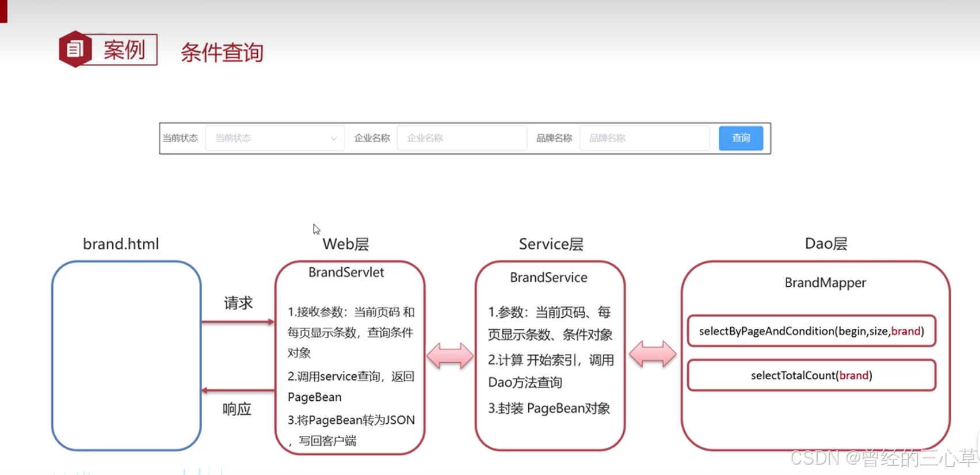
Task: Click the 品牌名称 field label
Action: click(x=554, y=138)
